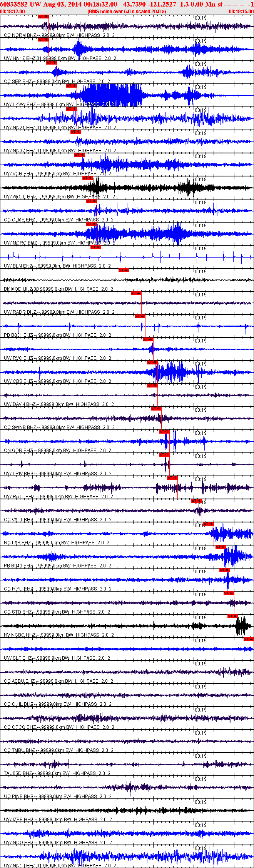Select the UW.WOLL HHZ trace label
254x868 pixels.
tap(59, 197)
